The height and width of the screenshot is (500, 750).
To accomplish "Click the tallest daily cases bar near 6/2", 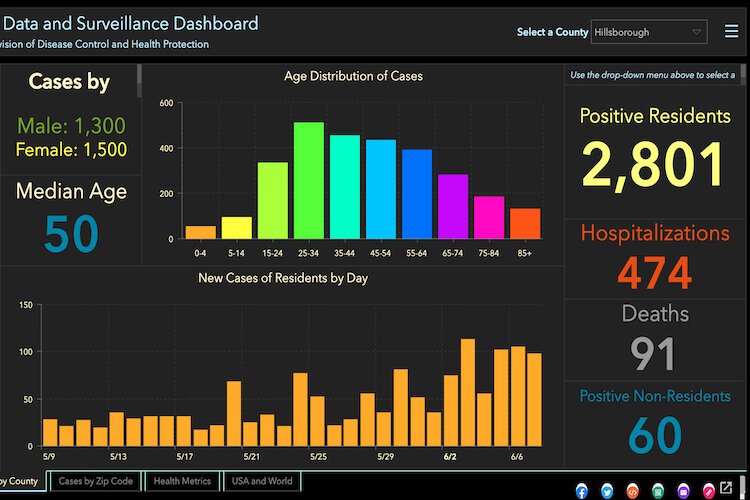I will pos(467,392).
